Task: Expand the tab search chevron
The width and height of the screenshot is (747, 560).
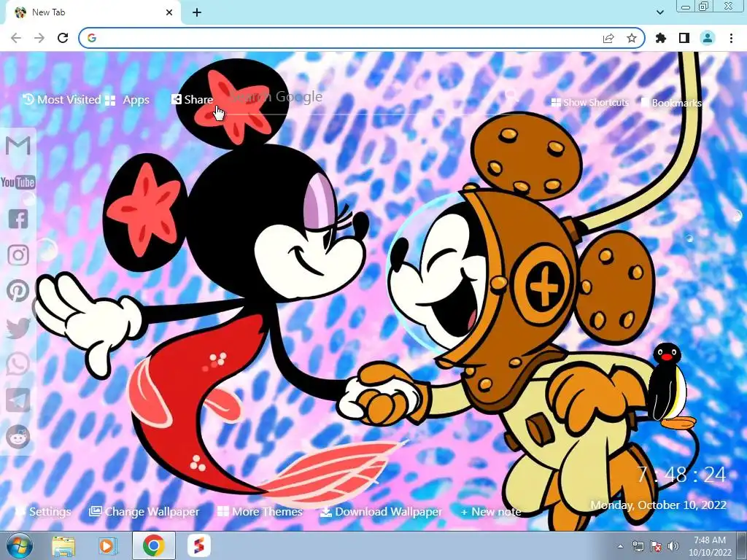Action: [660, 13]
